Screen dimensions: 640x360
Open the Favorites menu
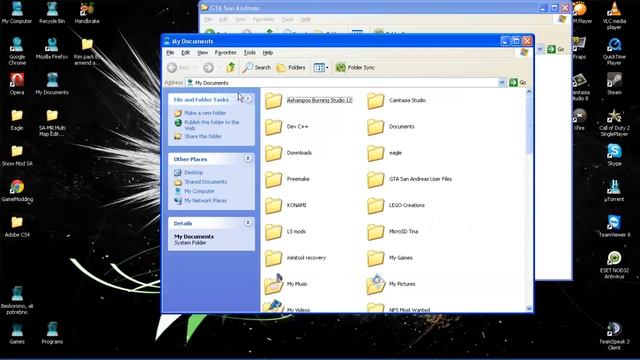225,53
